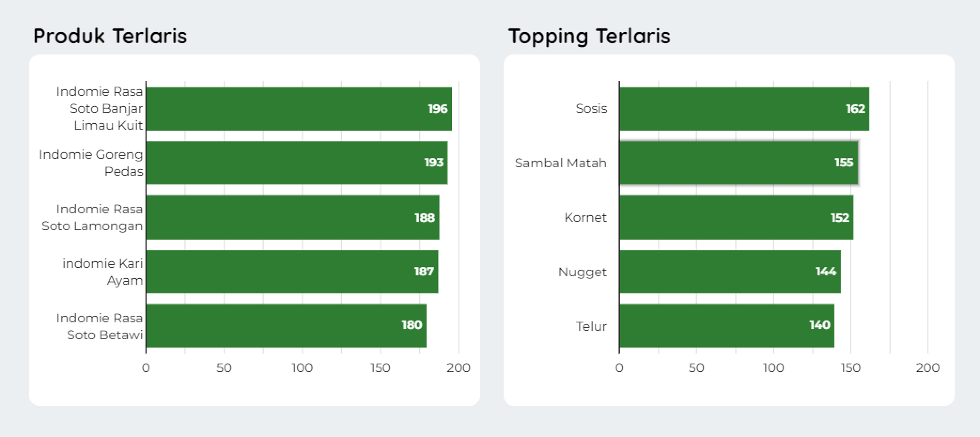980x437 pixels.
Task: Select the Kornet topping bar
Action: (736, 217)
